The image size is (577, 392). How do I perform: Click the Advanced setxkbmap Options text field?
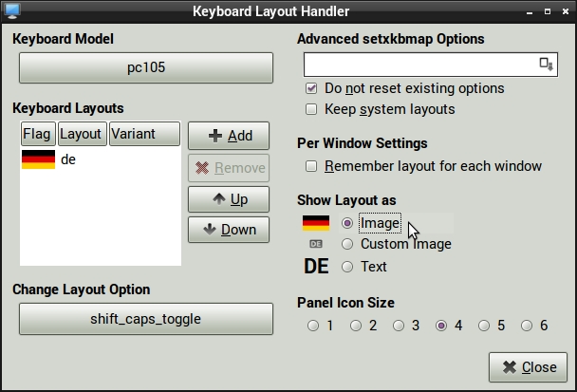coord(419,64)
